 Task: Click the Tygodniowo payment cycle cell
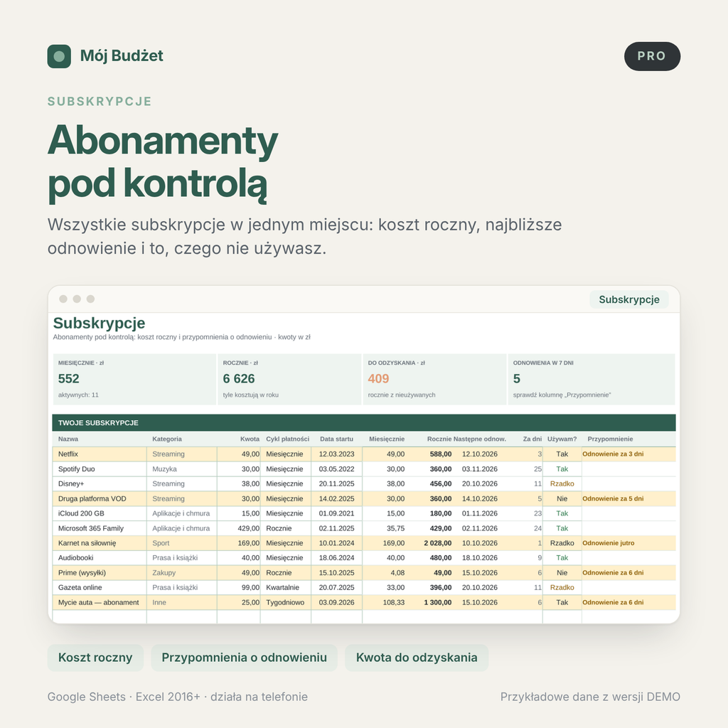point(286,603)
